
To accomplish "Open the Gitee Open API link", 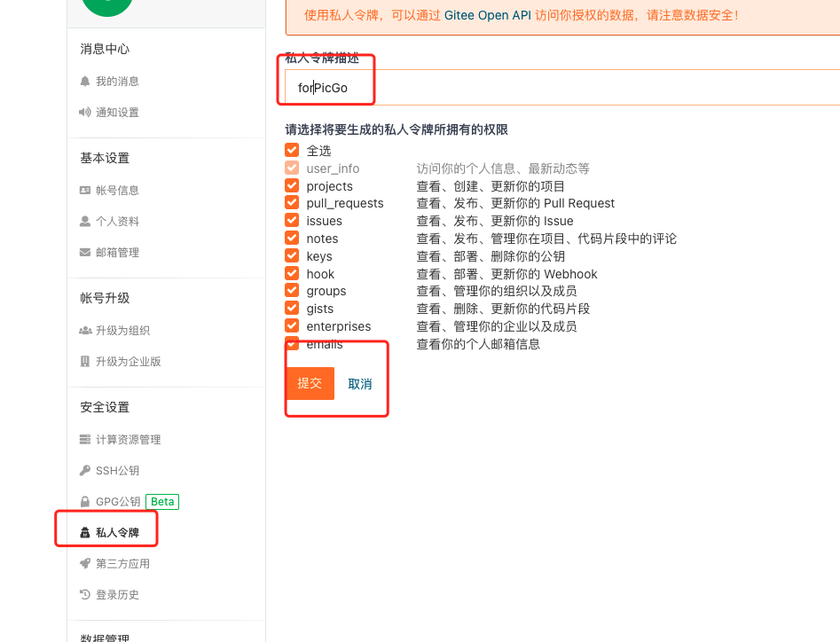I will click(488, 15).
